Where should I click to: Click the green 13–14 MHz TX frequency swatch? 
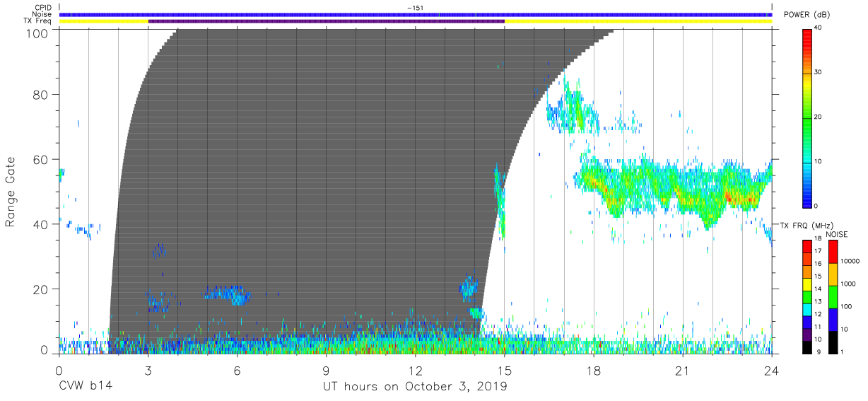[807, 296]
